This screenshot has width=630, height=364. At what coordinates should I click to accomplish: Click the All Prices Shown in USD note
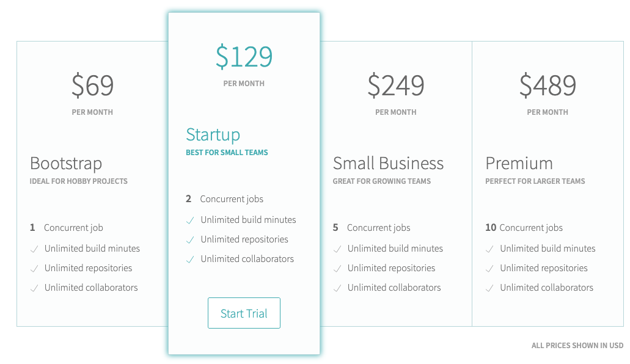[577, 346]
